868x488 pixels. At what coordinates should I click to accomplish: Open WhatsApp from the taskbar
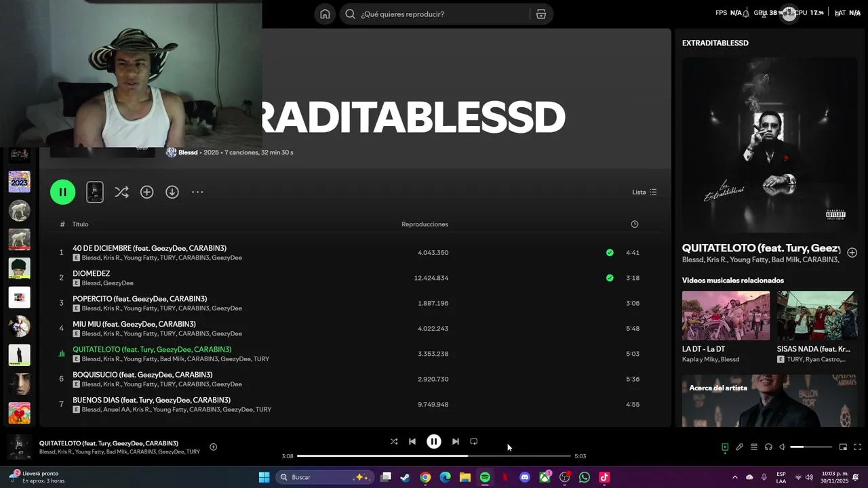click(x=585, y=477)
